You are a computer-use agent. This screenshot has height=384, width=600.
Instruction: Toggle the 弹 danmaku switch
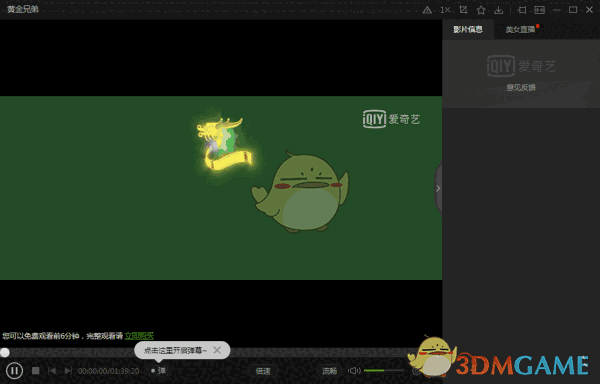click(158, 371)
